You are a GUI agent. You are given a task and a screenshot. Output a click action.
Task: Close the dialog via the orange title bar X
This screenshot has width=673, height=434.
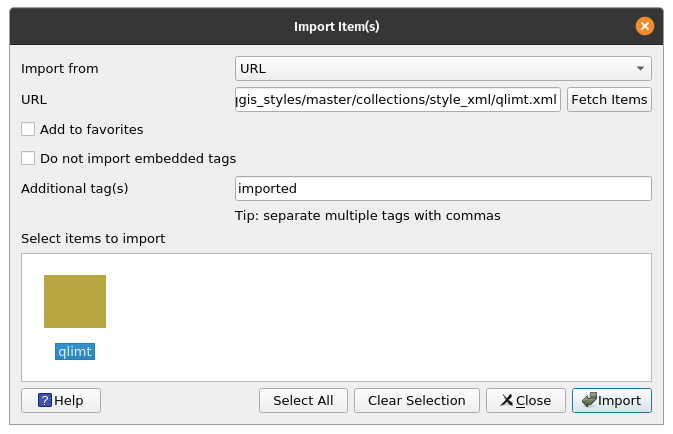click(645, 27)
